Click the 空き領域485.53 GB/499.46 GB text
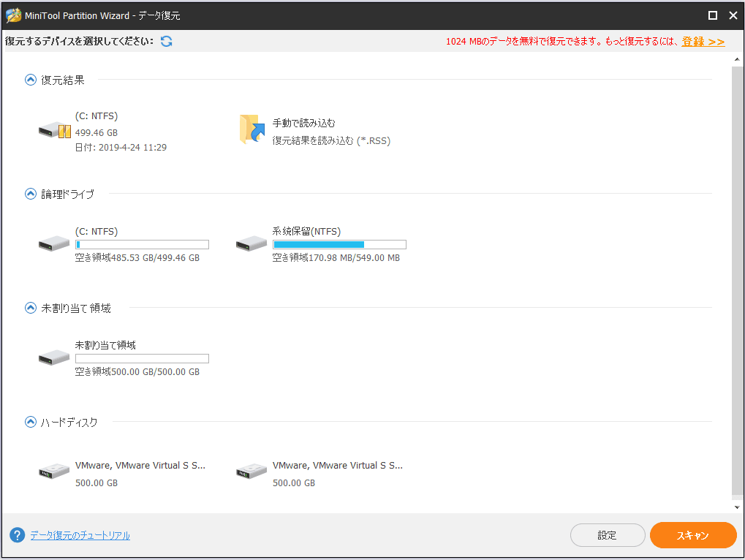This screenshot has height=560, width=745. click(x=137, y=258)
